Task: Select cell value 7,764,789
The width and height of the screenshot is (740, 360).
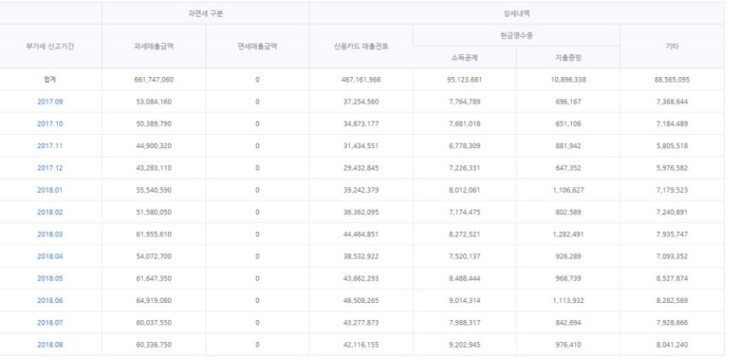Action: (x=464, y=102)
